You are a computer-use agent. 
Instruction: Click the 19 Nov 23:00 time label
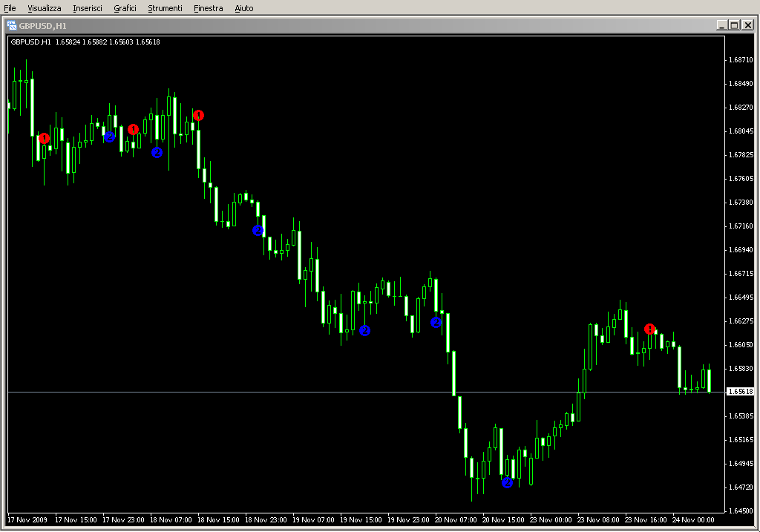pos(408,520)
